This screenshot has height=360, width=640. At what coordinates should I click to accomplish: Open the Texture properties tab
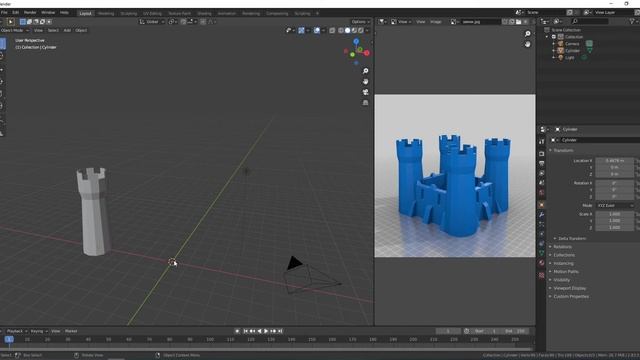click(542, 276)
